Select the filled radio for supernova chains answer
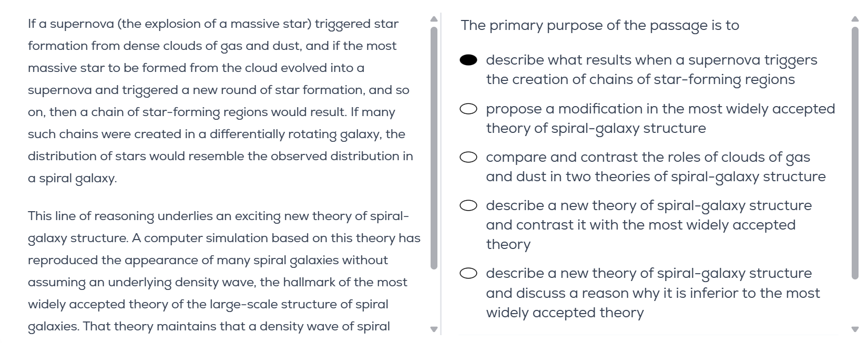 pos(468,60)
